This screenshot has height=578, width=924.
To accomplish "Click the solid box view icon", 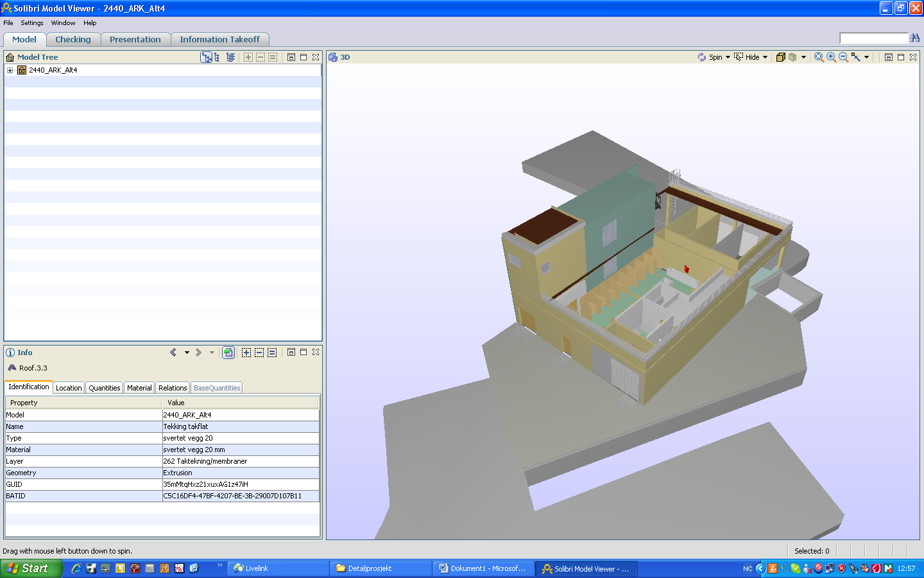I will point(781,57).
